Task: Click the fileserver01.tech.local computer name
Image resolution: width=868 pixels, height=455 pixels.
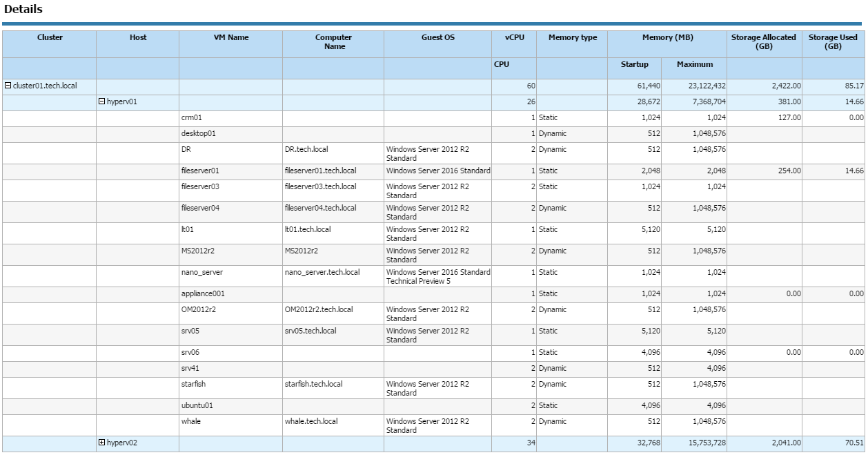Action: 321,171
